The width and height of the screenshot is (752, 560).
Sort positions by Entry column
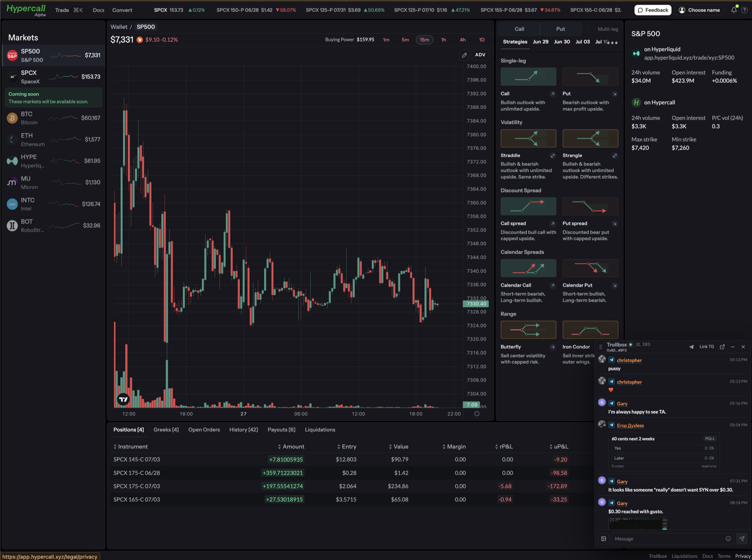[x=347, y=447]
